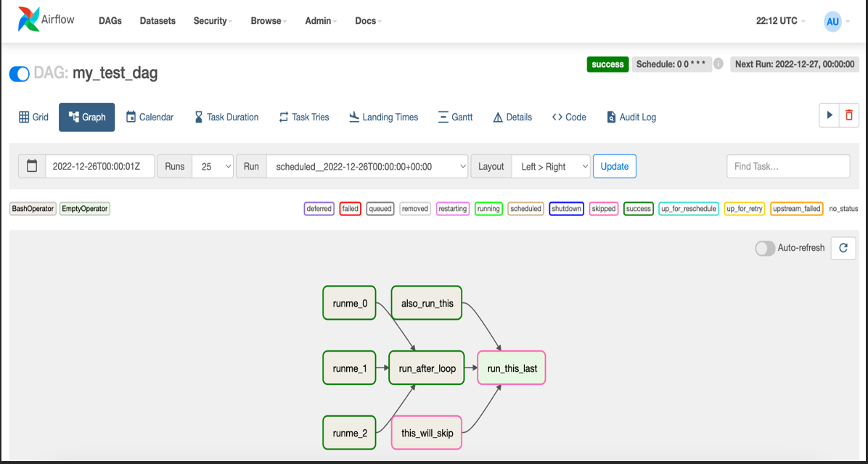Click the success status color badge

638,209
